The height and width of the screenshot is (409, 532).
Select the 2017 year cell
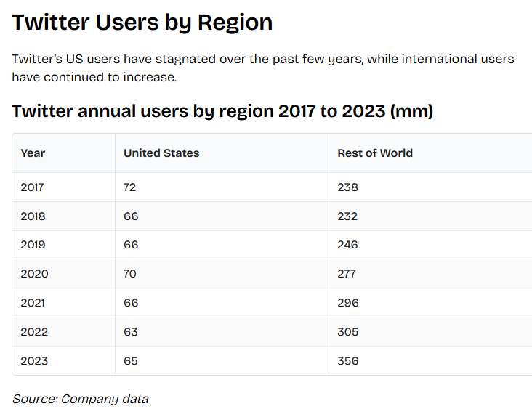pos(33,187)
